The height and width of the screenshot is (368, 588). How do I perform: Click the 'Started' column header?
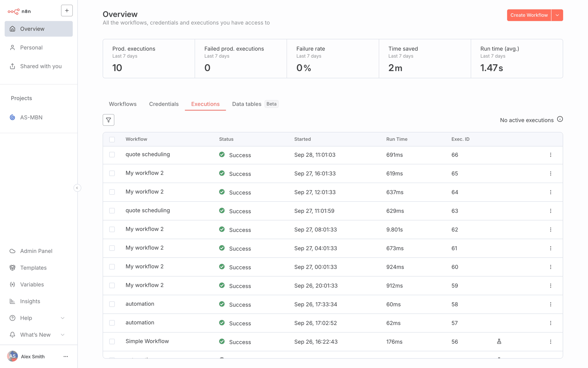coord(303,139)
